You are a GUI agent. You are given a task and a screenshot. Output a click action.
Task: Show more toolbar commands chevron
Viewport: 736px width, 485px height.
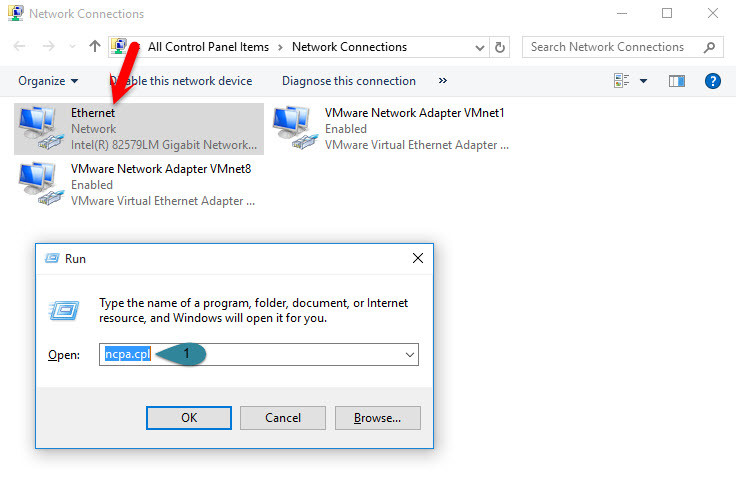click(x=442, y=81)
